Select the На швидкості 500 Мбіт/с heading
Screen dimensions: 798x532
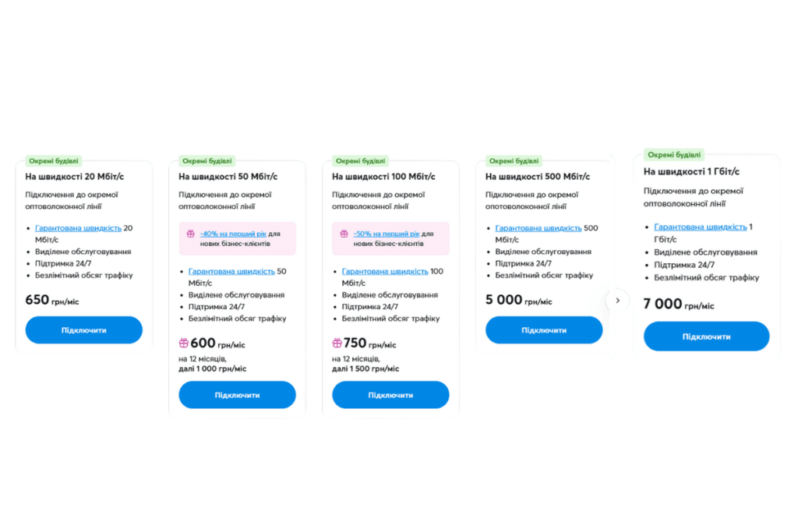(538, 177)
